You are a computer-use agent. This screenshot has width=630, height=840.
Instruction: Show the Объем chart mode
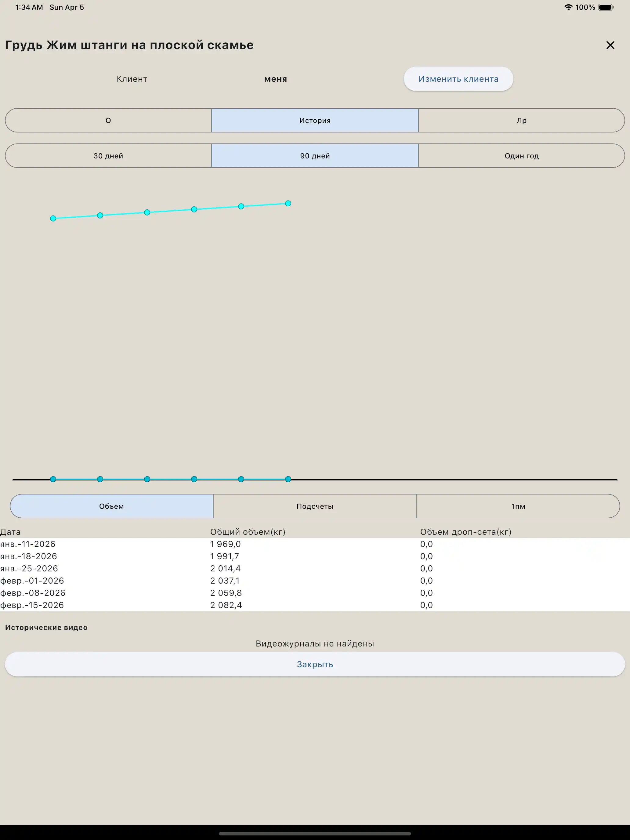tap(112, 506)
